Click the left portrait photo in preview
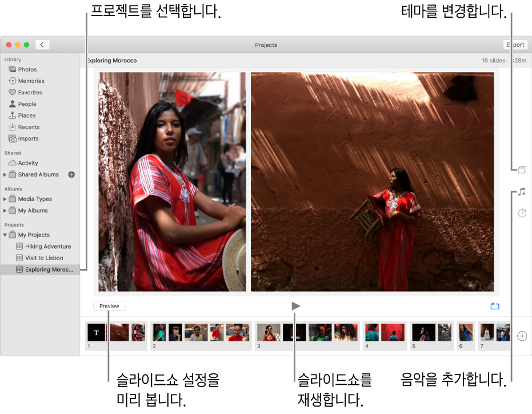This screenshot has width=532, height=414. pos(172,182)
